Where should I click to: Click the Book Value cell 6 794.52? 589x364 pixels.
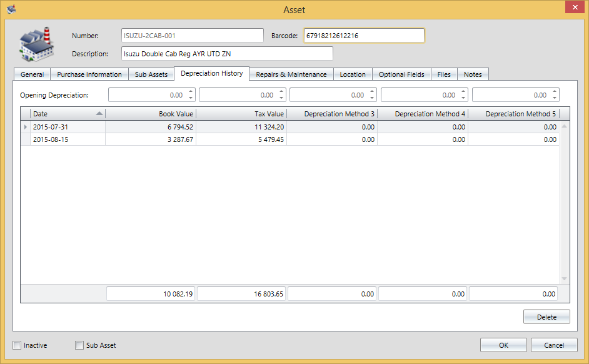click(151, 127)
